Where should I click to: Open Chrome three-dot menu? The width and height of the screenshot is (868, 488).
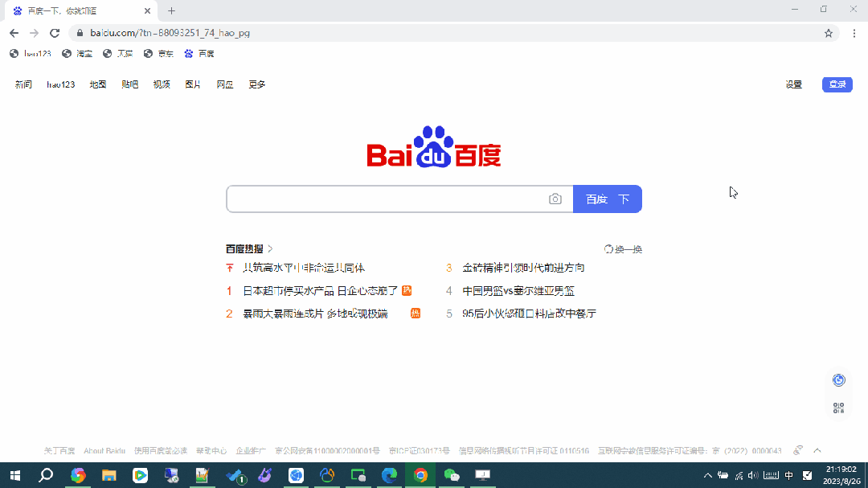[854, 33]
